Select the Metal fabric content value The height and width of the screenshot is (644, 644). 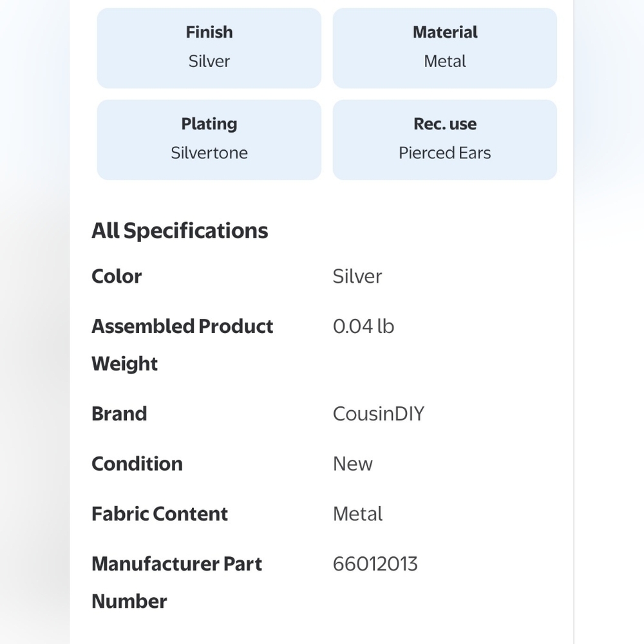pos(357,514)
